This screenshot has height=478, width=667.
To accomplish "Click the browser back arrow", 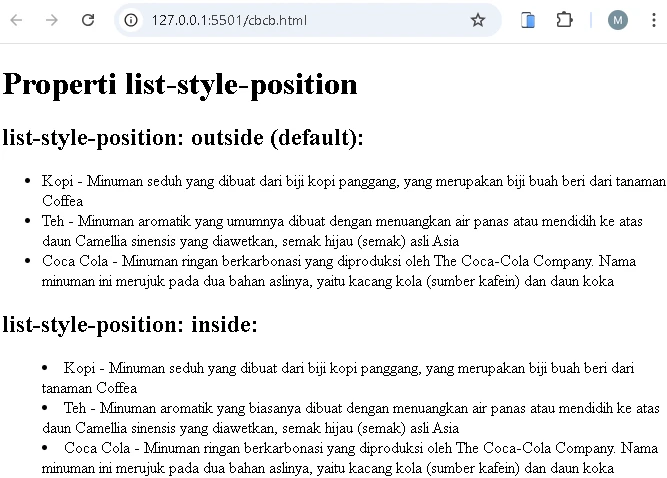I will (16, 20).
